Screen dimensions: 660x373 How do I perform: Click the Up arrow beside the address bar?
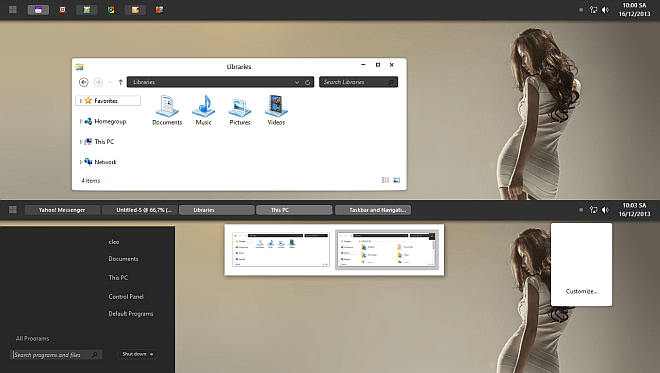[121, 82]
